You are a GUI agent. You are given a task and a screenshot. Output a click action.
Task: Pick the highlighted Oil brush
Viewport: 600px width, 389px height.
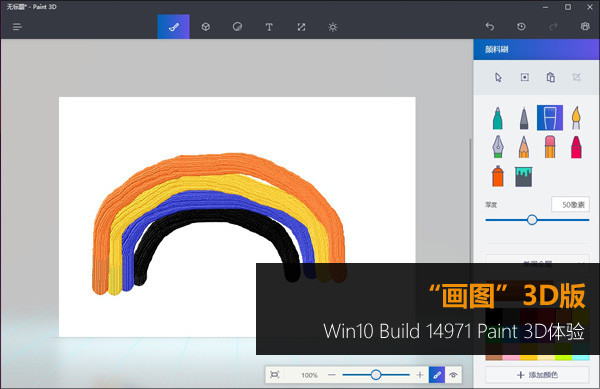point(549,118)
